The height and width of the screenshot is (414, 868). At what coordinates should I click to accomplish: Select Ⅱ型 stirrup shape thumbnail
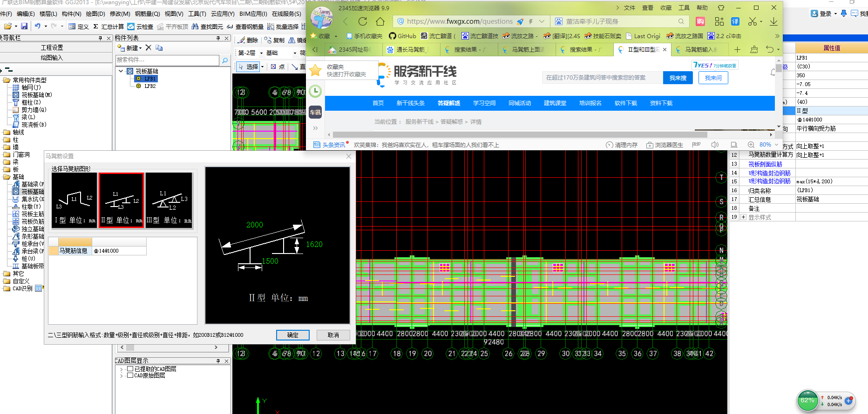click(121, 200)
